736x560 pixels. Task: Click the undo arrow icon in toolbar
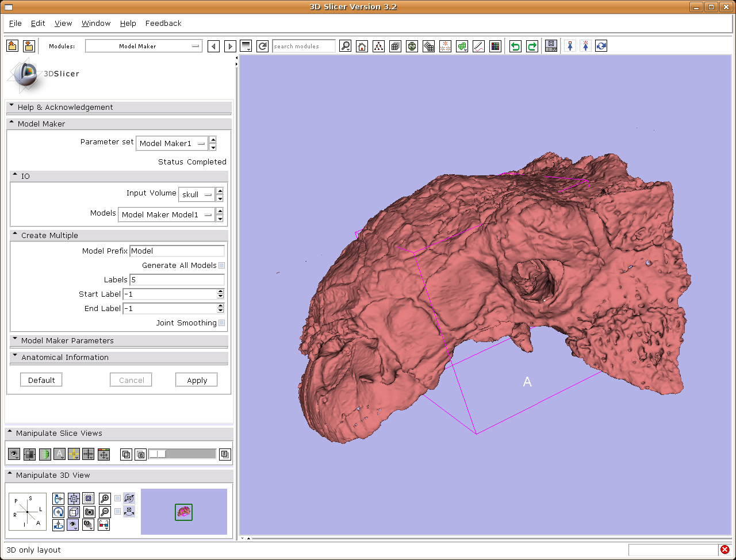(515, 47)
